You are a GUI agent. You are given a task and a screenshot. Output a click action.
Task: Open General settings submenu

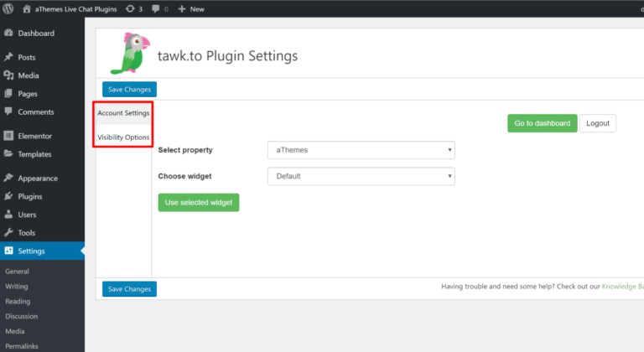[x=17, y=272]
